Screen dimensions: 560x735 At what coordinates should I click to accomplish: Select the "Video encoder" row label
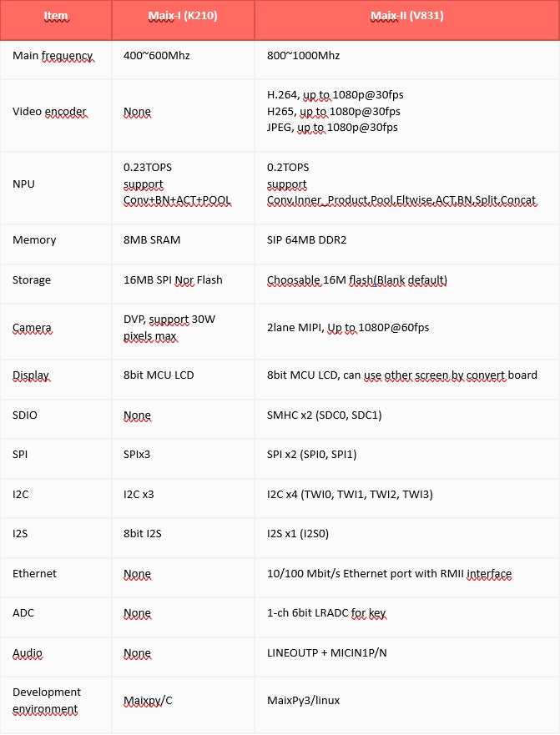click(49, 112)
